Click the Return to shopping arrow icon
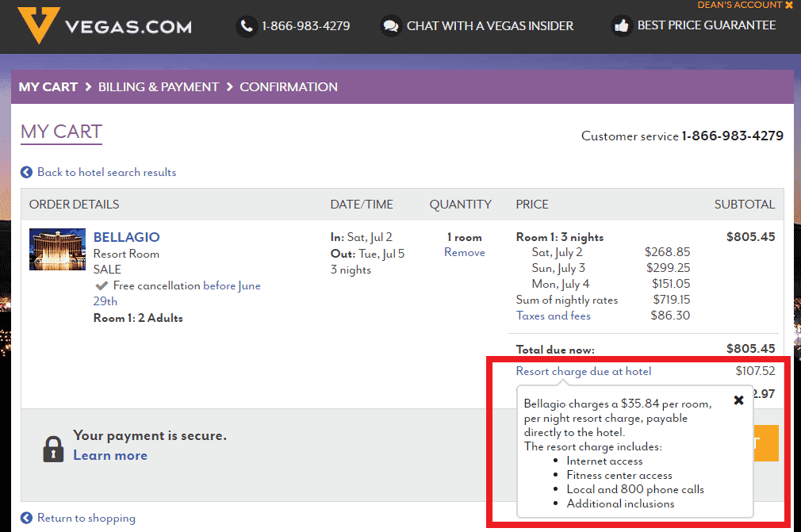801x532 pixels. [27, 518]
